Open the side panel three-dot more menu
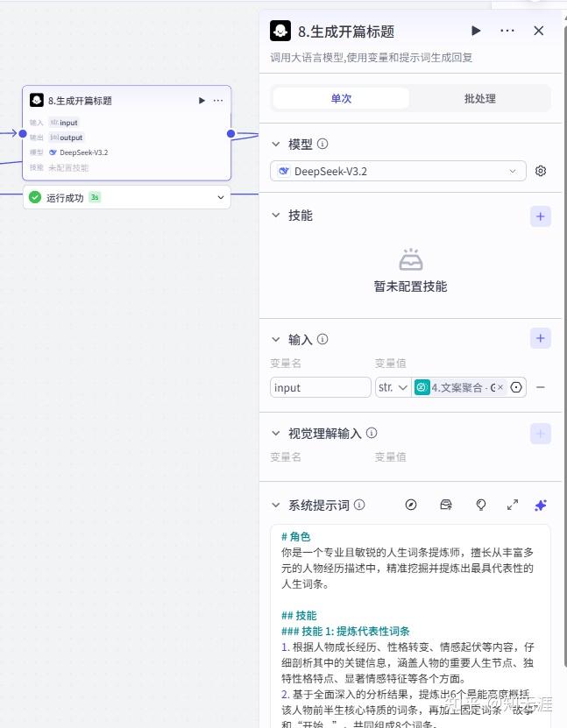567x728 pixels. 507,31
